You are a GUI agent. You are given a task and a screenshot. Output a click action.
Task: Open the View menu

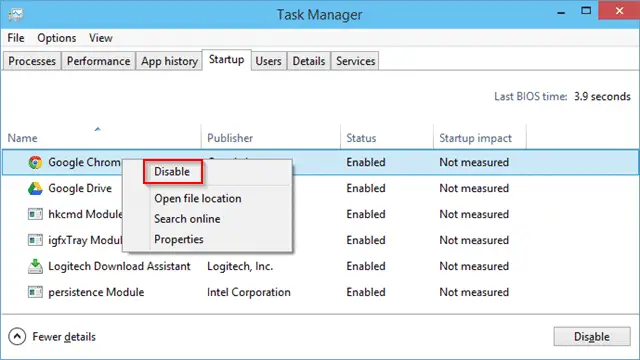(101, 38)
